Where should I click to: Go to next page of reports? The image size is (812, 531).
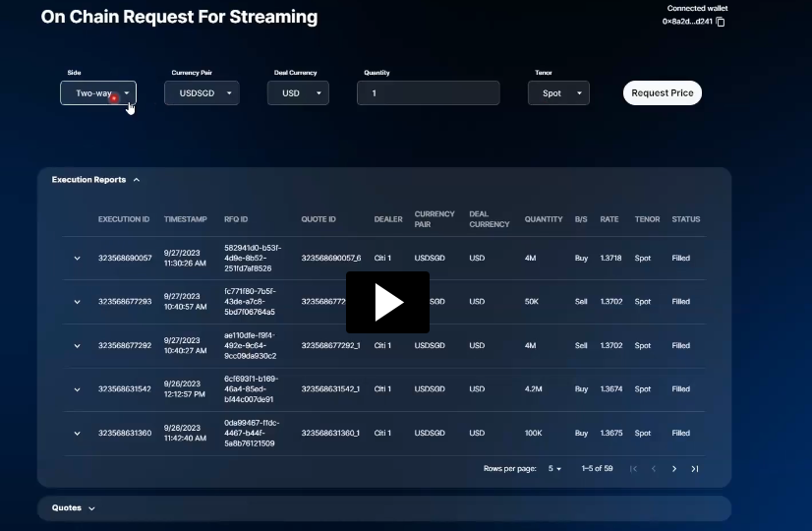673,468
